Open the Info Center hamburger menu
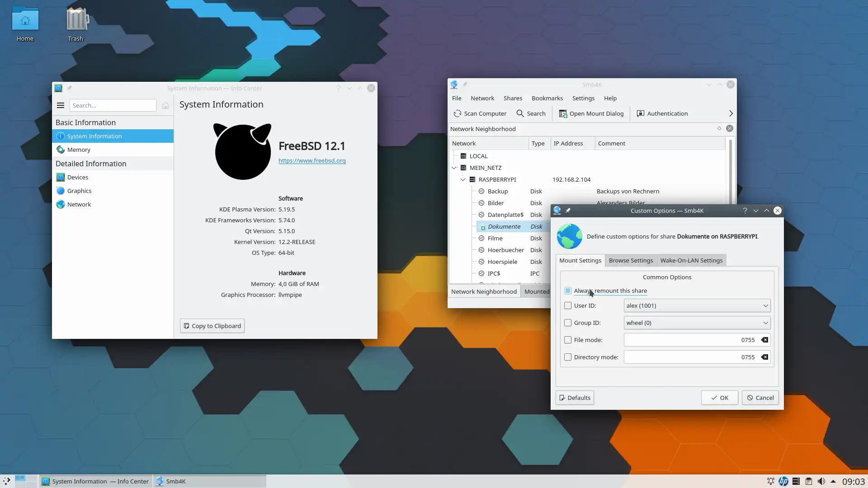The width and height of the screenshot is (868, 488). (x=61, y=105)
